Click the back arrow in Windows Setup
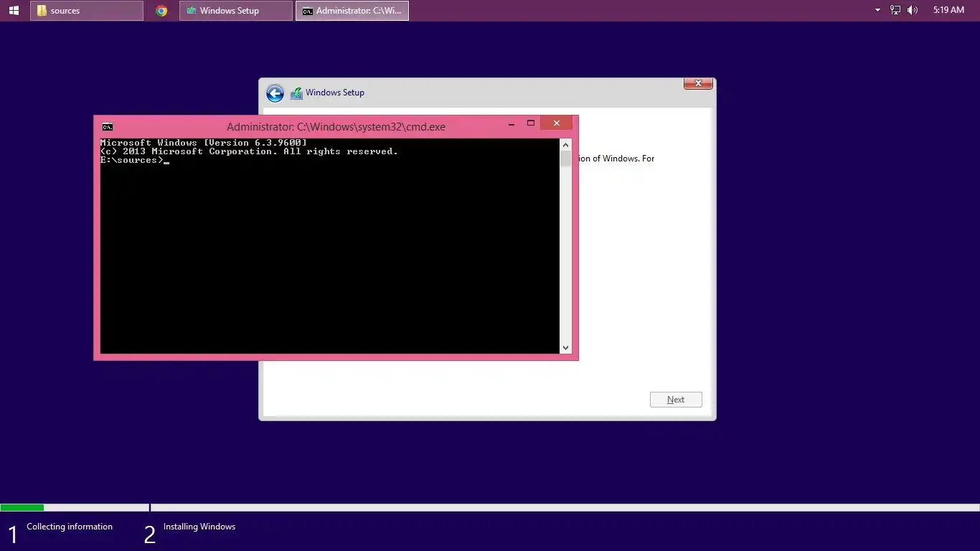This screenshot has height=551, width=980. [275, 93]
